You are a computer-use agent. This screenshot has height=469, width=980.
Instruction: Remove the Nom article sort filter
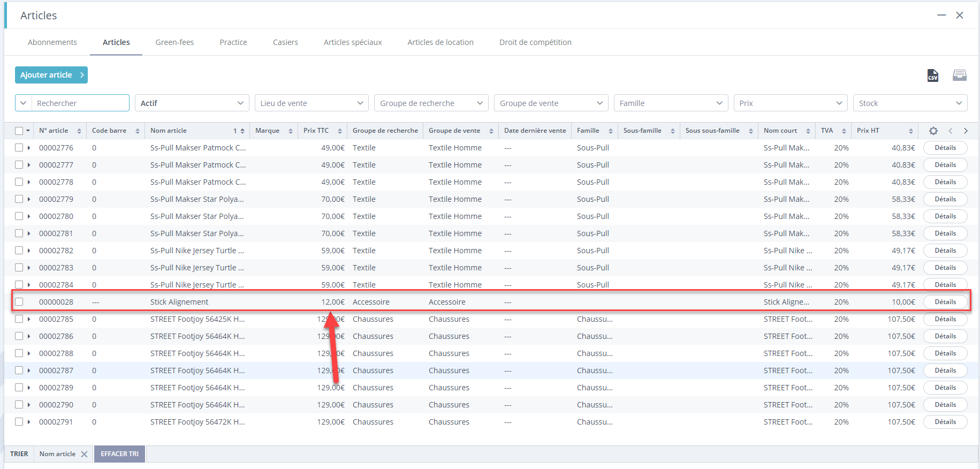(x=84, y=454)
